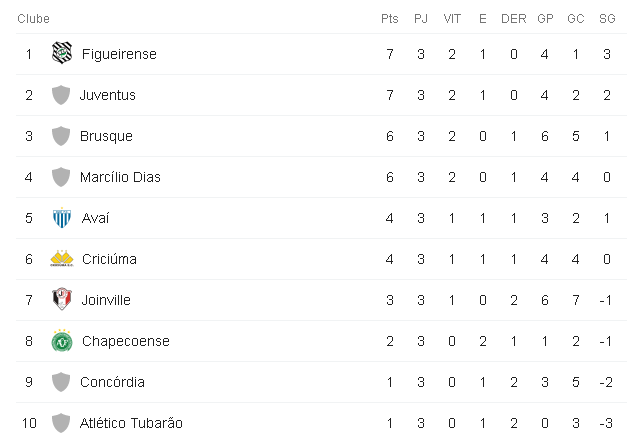Viewport: 627px width, 444px height.
Task: Click the SG column header
Action: tap(607, 19)
